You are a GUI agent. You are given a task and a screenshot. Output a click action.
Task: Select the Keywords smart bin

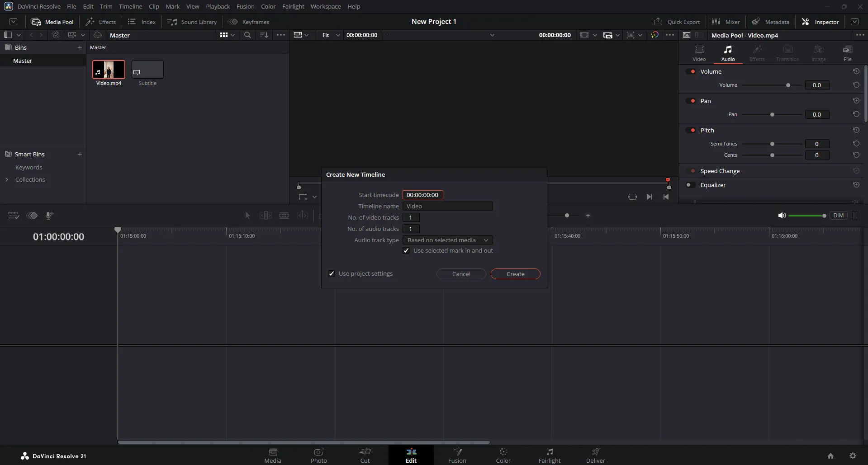[28, 167]
